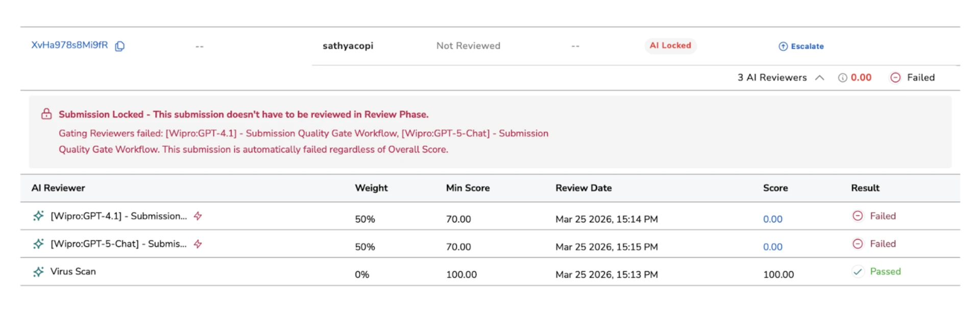Viewport: 980px width, 311px height.
Task: Click the green checkmark beside Virus Scan Passed
Action: click(x=860, y=271)
